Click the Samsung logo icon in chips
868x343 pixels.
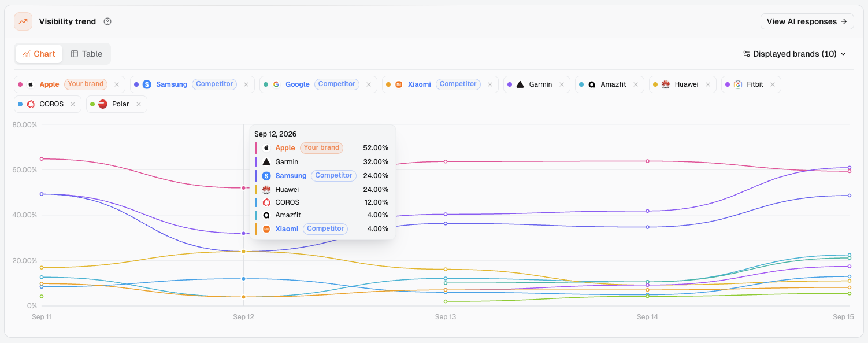coord(147,84)
